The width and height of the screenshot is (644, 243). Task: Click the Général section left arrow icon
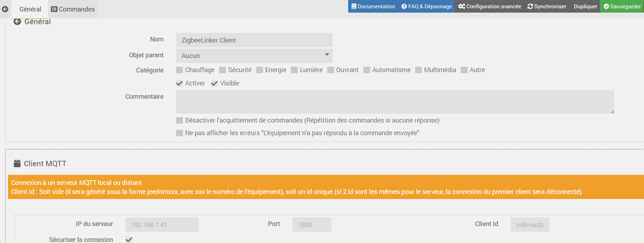[x=17, y=22]
